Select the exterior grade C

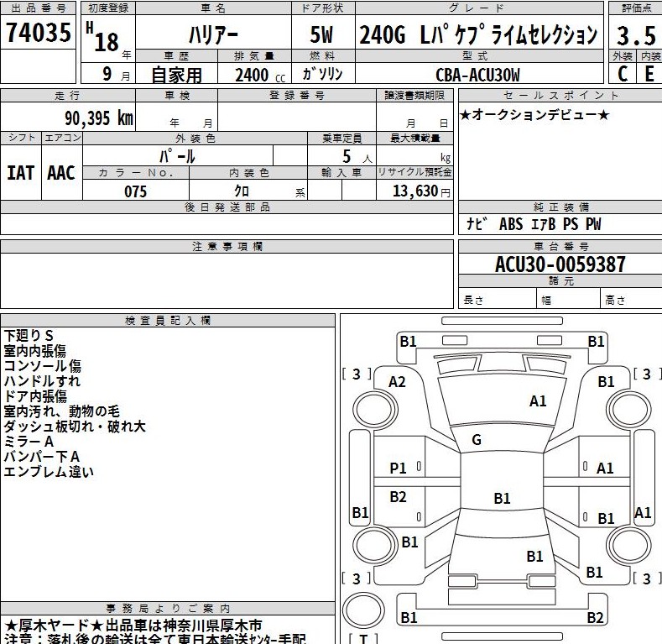(623, 74)
